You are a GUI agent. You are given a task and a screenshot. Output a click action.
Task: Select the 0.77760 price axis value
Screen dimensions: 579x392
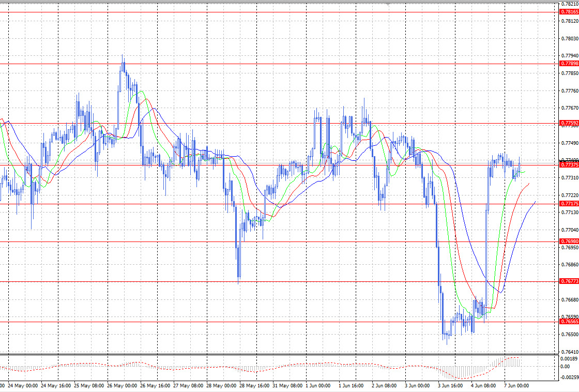(x=570, y=91)
